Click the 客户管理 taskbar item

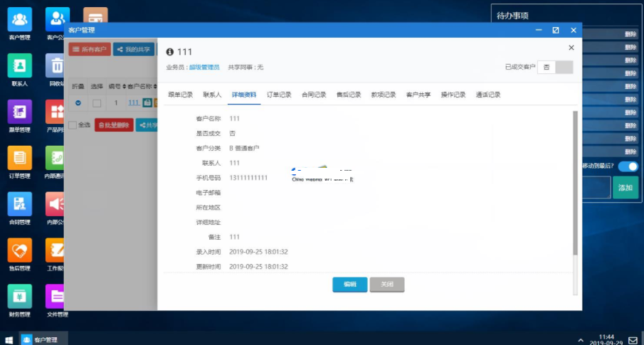(43, 339)
